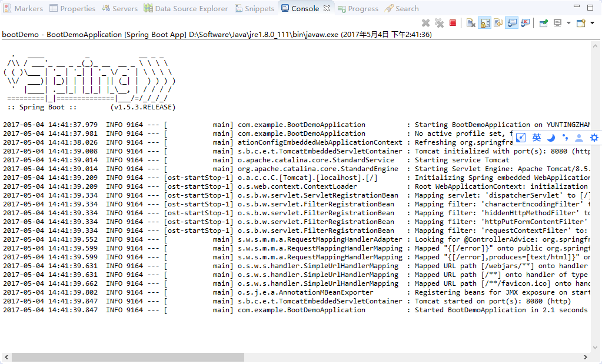Pin the current console

(544, 23)
